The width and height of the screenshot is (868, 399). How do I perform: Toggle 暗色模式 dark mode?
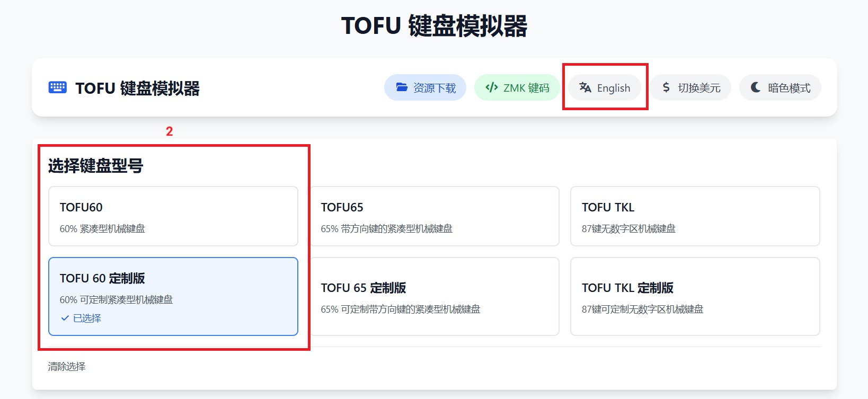click(780, 87)
